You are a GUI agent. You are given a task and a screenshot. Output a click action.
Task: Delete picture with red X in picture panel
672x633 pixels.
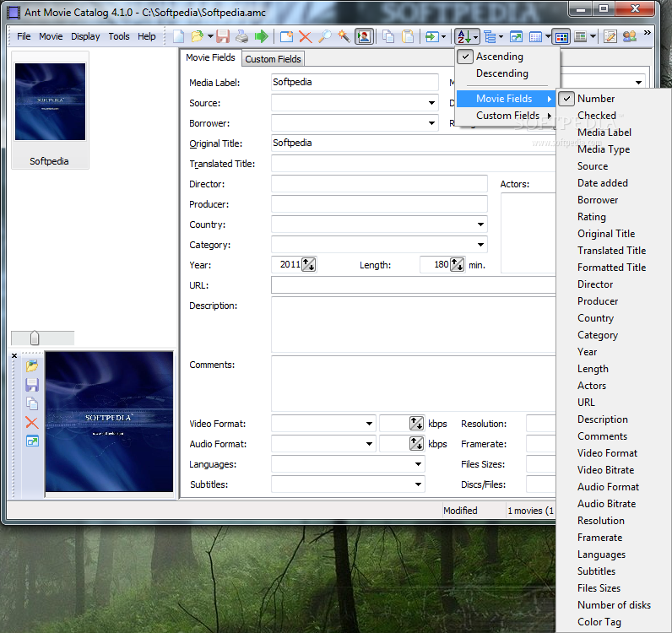pyautogui.click(x=32, y=423)
